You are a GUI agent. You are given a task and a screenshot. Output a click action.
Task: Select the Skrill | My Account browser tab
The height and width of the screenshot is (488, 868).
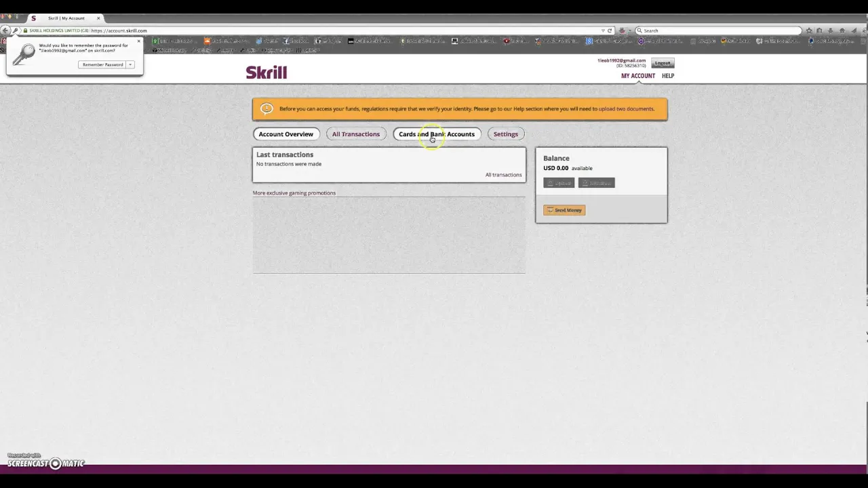coord(65,18)
